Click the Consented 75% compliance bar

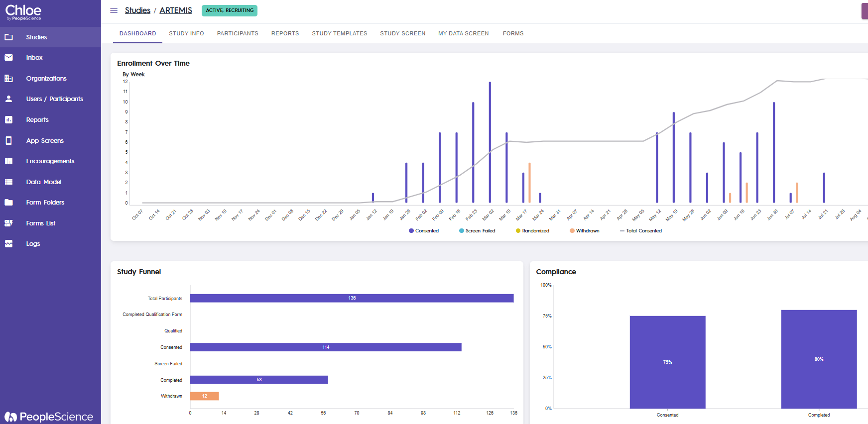(667, 362)
